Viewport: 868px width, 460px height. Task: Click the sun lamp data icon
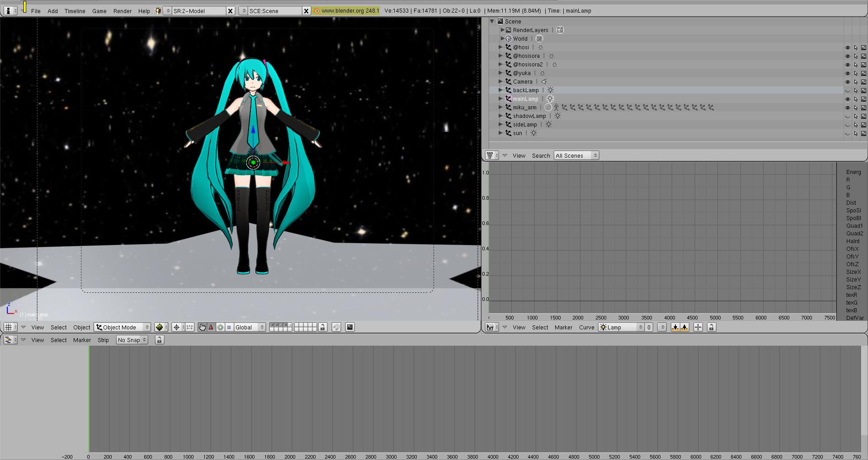tap(534, 133)
